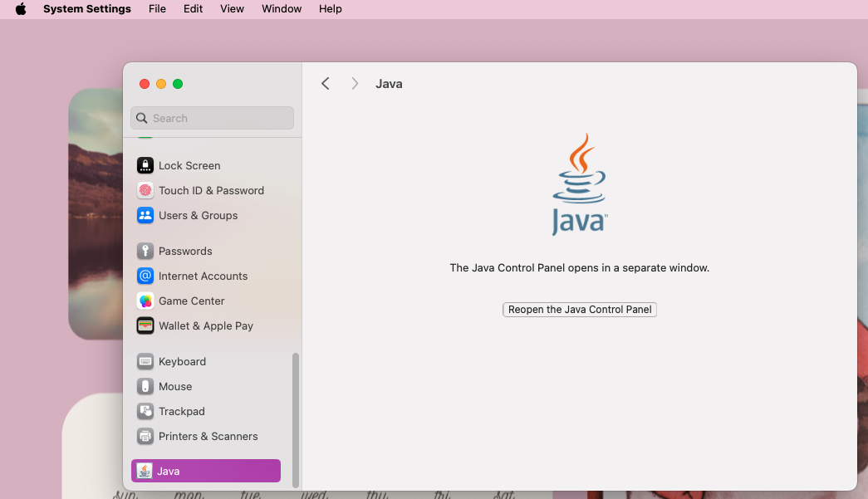Click the Game Center colorful bubbles icon

(x=145, y=301)
